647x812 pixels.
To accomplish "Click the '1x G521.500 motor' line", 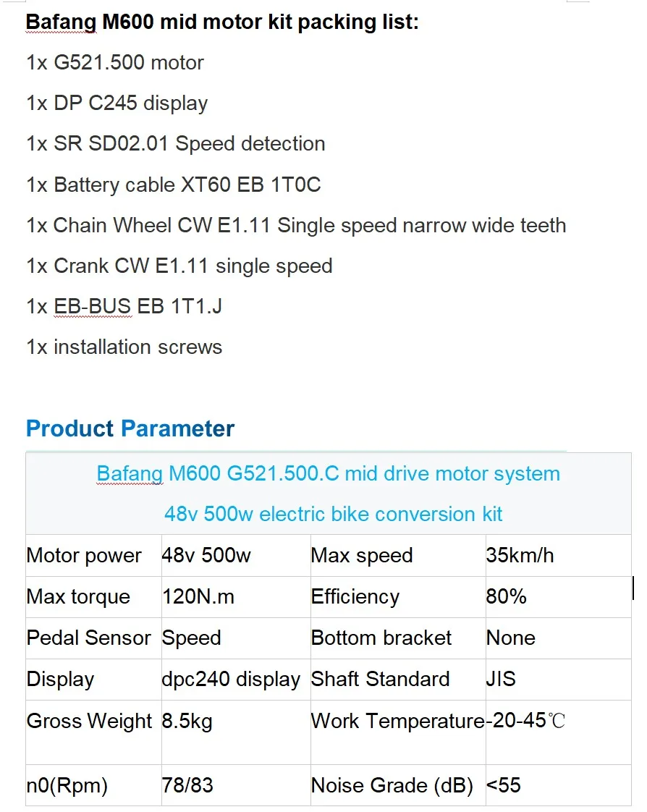I will pyautogui.click(x=115, y=62).
